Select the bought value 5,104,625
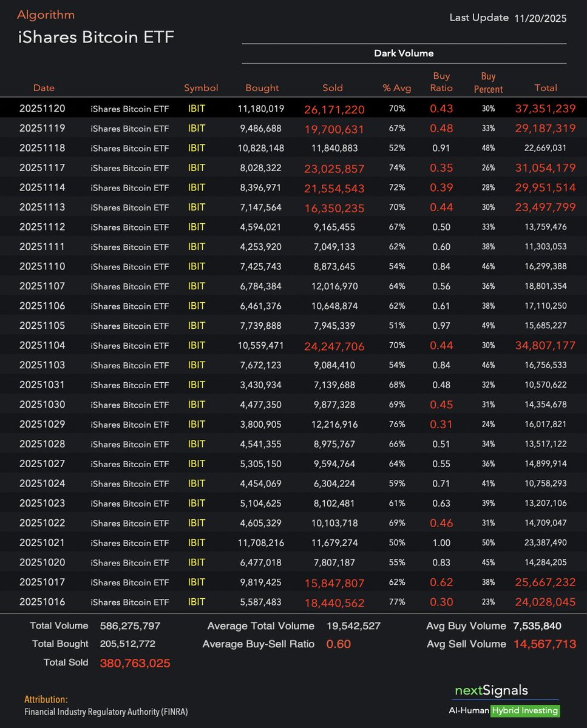 [x=261, y=503]
